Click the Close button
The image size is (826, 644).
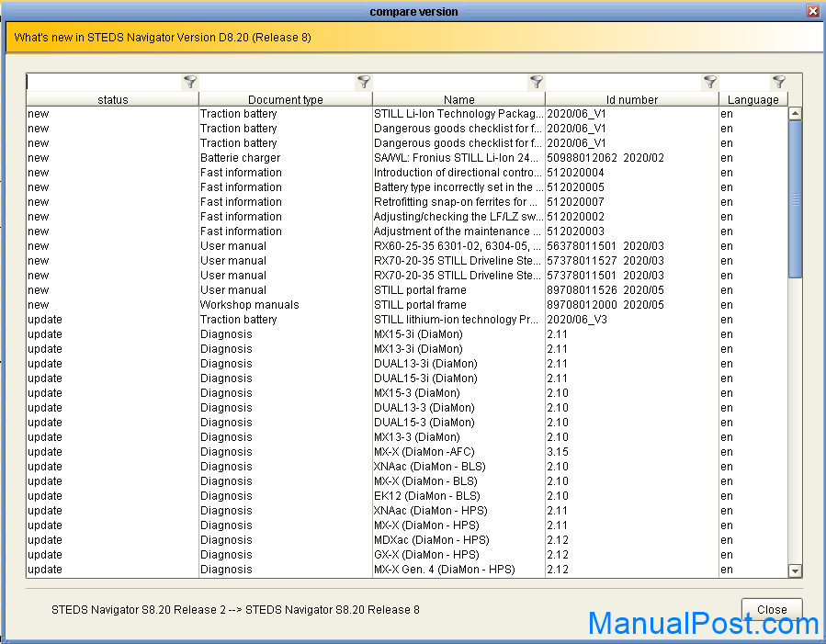click(772, 610)
